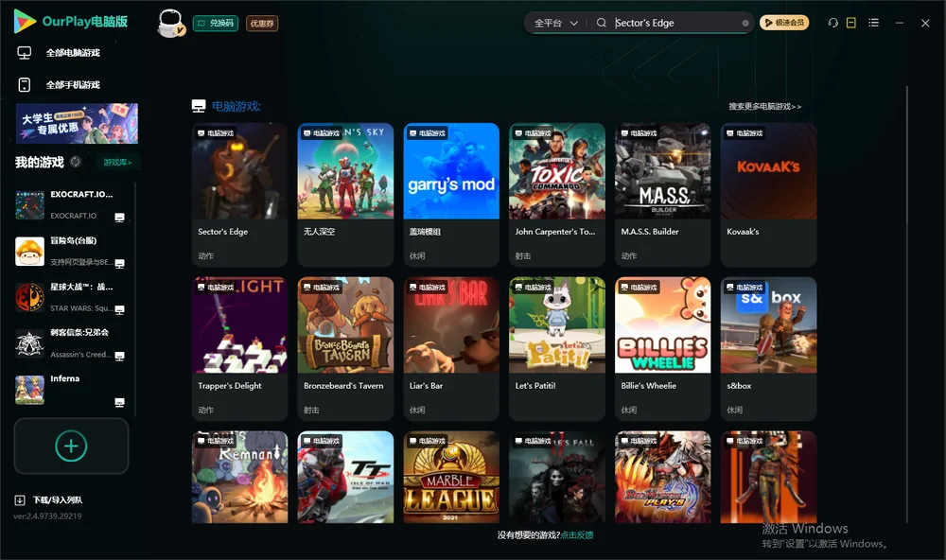Select the M.A.S.S. Builder game card
Image resolution: width=946 pixels, height=560 pixels.
coord(663,195)
